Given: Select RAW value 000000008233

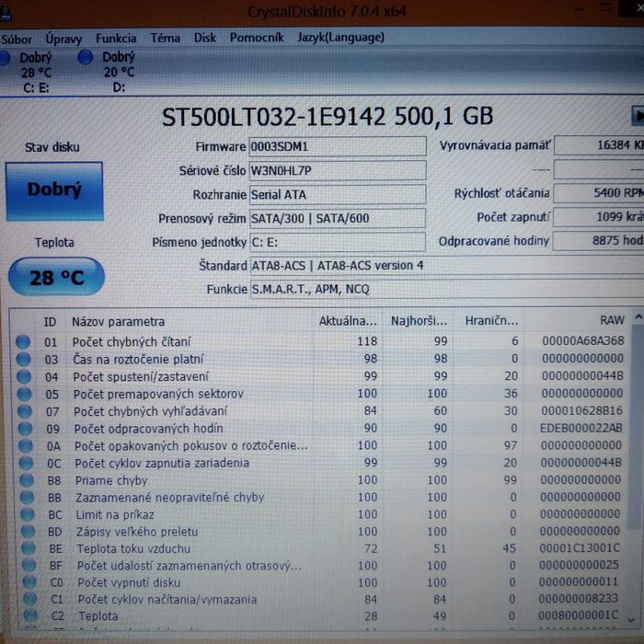Looking at the screenshot, I should [579, 598].
